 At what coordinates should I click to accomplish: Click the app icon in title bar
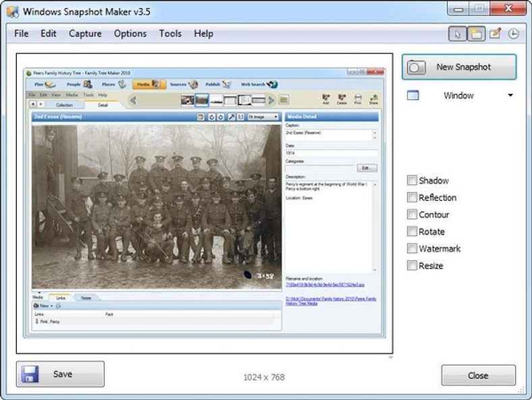(11, 11)
